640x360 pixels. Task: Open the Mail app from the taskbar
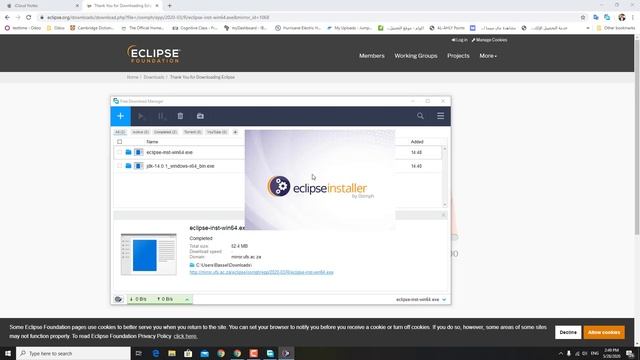pyautogui.click(x=204, y=353)
